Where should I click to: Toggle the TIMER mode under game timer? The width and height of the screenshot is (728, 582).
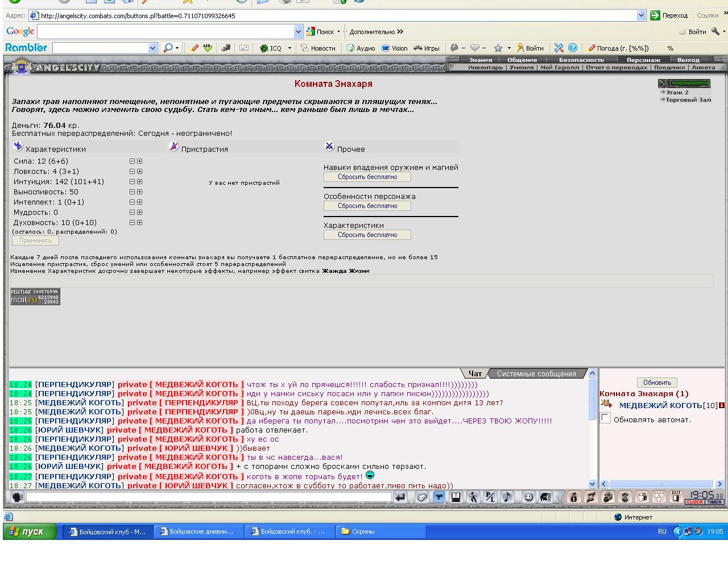pos(714,502)
